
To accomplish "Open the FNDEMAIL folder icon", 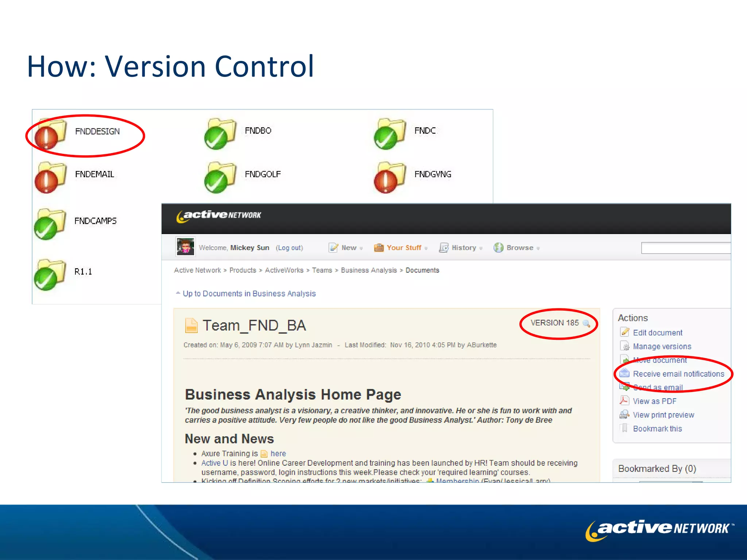I will coord(51,178).
